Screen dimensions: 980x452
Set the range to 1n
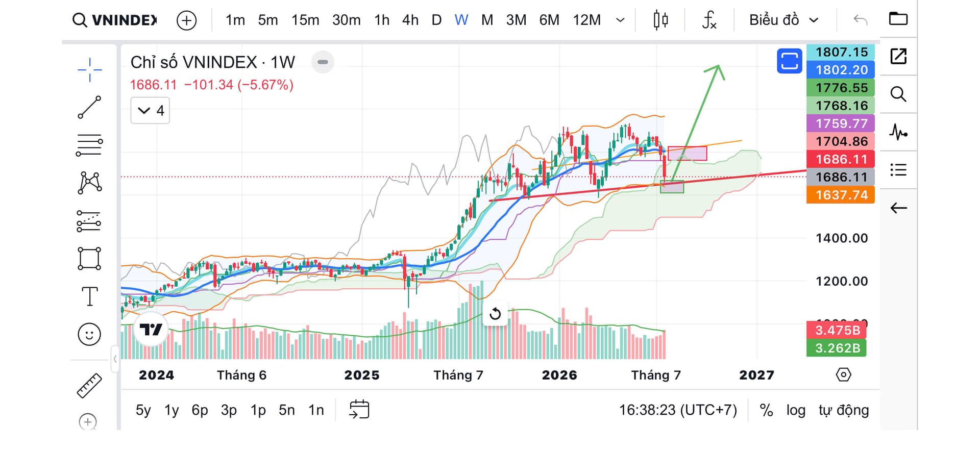pyautogui.click(x=316, y=410)
